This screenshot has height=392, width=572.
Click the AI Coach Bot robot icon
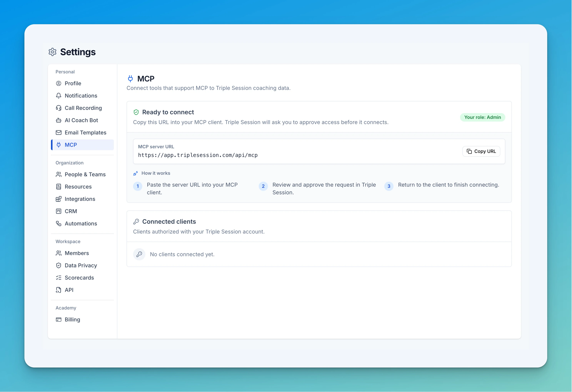pos(59,120)
